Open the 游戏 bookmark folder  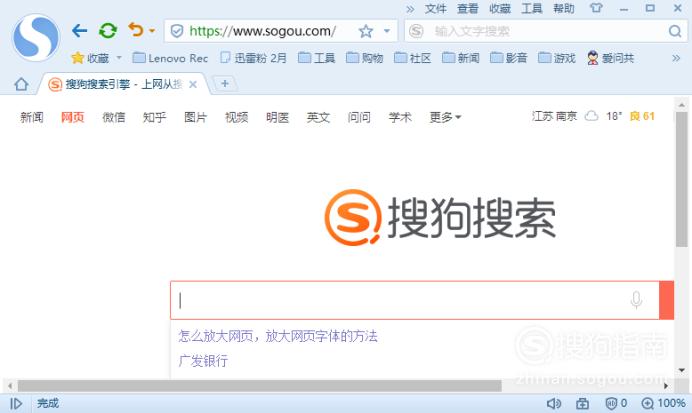pos(557,58)
